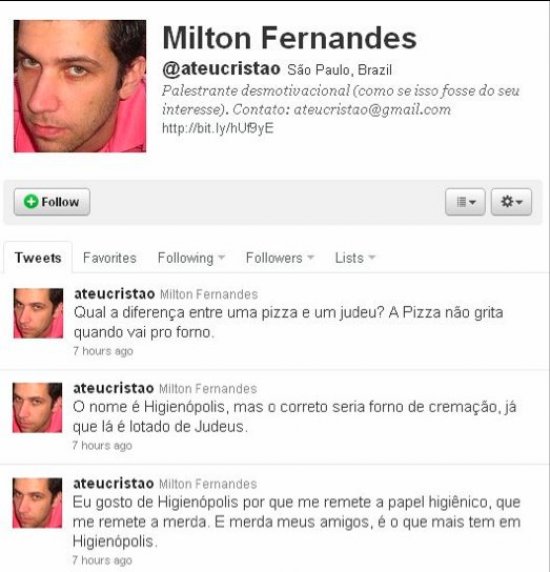Open first tweet's '7 hours ago' timestamp

point(103,351)
